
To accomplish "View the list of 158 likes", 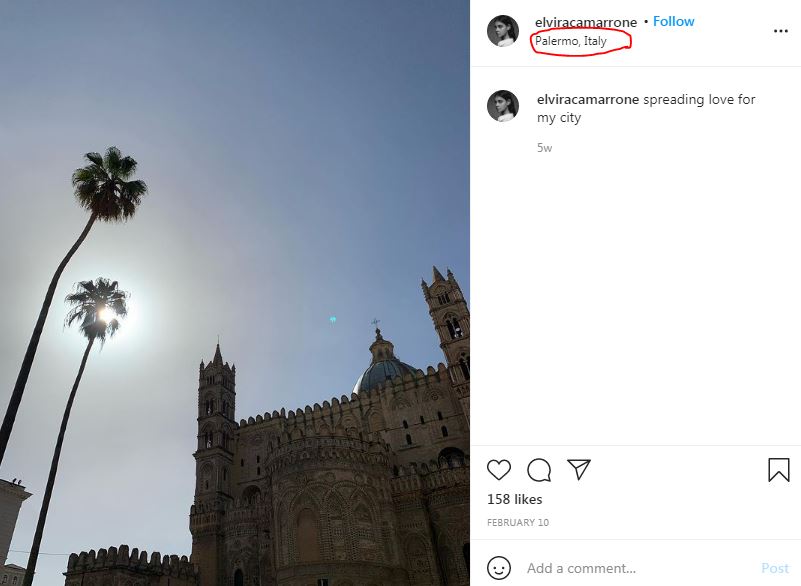I will coord(514,499).
